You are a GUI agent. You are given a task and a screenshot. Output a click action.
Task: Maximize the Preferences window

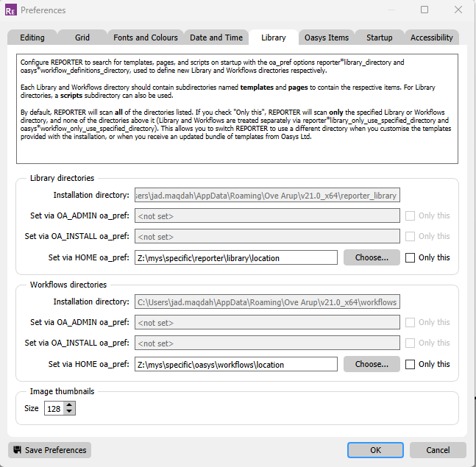click(425, 10)
